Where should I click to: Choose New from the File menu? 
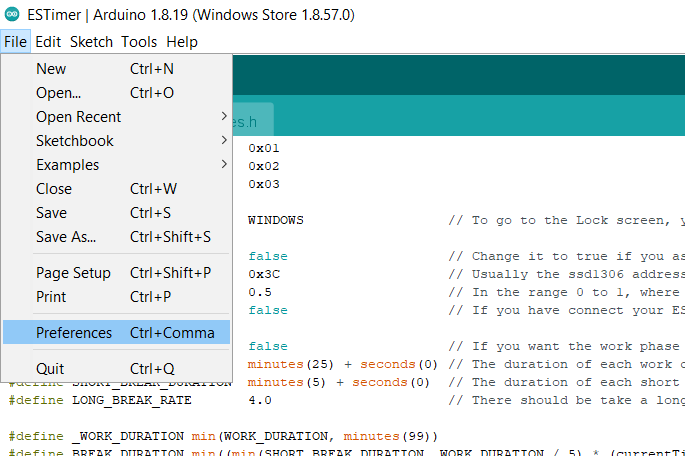pos(116,69)
